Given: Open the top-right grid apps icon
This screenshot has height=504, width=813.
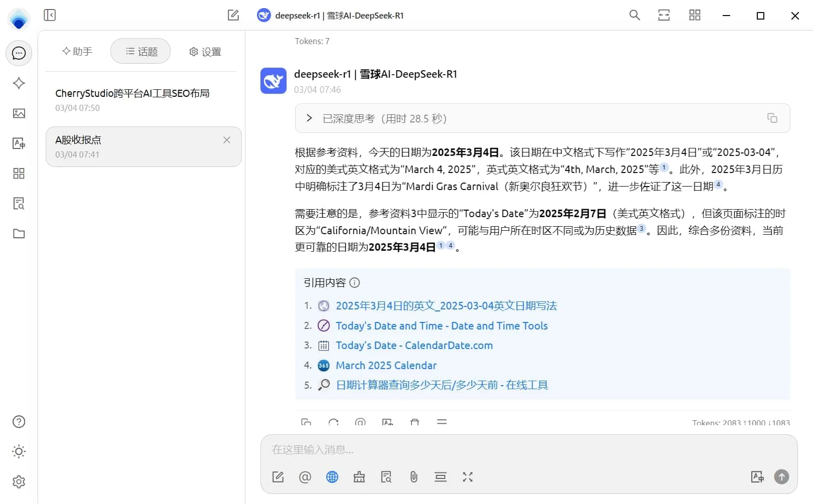Looking at the screenshot, I should click(695, 15).
